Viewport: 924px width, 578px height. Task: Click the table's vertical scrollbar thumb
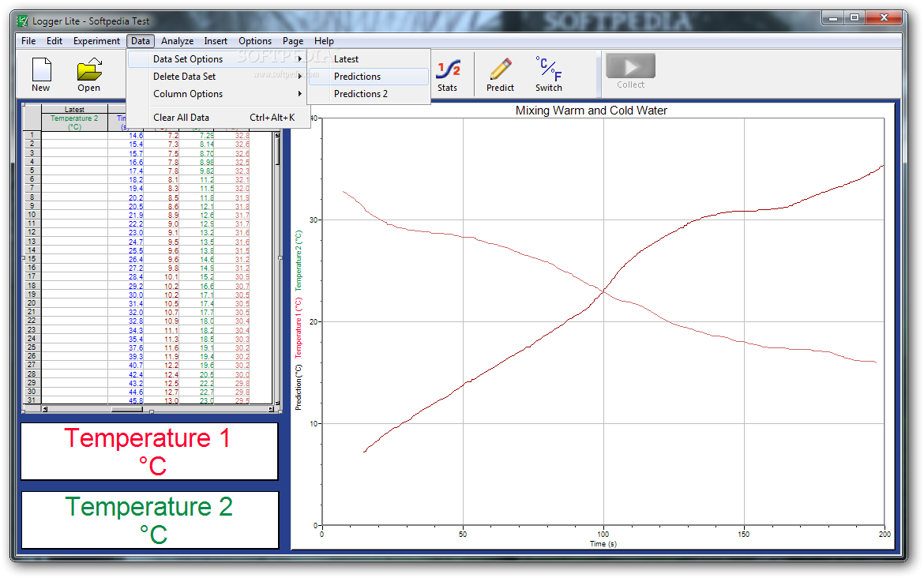[277, 152]
